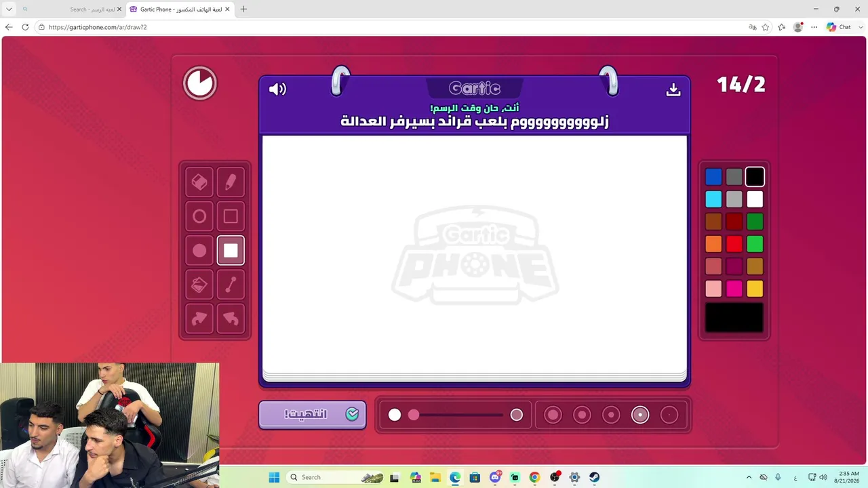The width and height of the screenshot is (868, 488).
Task: Click the garticphone.com address bar
Action: tap(393, 27)
